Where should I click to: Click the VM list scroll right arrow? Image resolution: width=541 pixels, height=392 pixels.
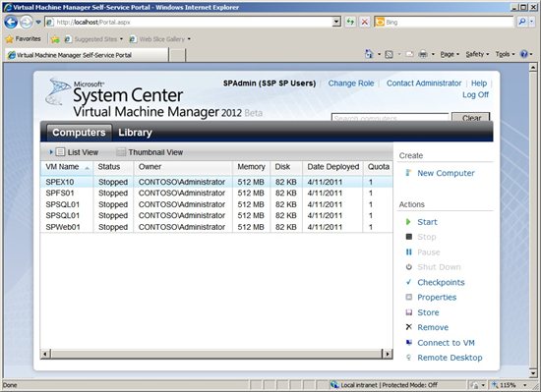point(388,354)
